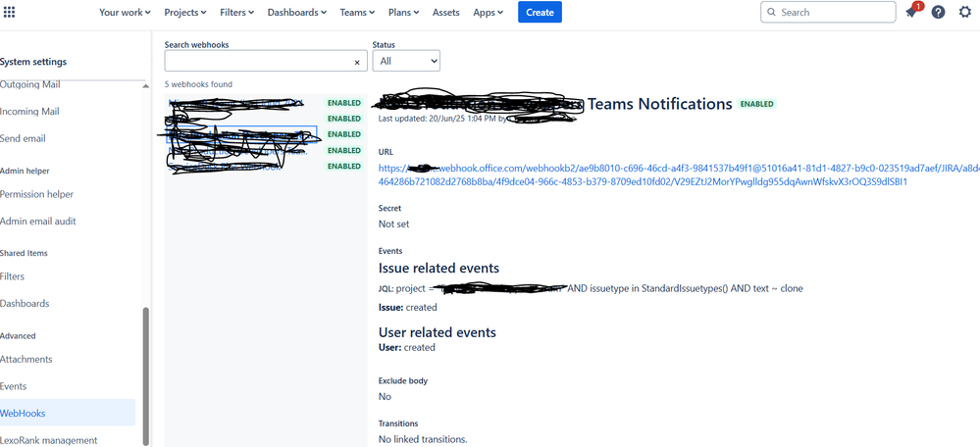The image size is (980, 447).
Task: Click the 'Issue related events' heading
Action: 438,268
